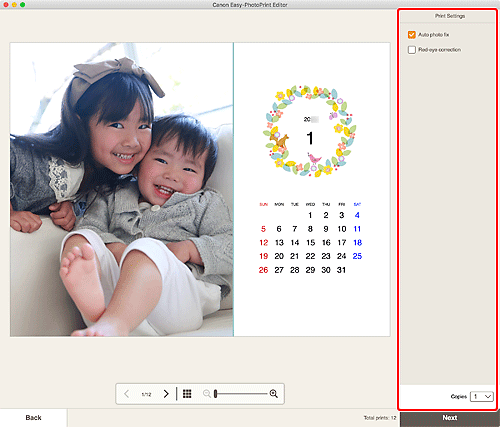
Task: Click the Print Settings panel header
Action: click(450, 16)
